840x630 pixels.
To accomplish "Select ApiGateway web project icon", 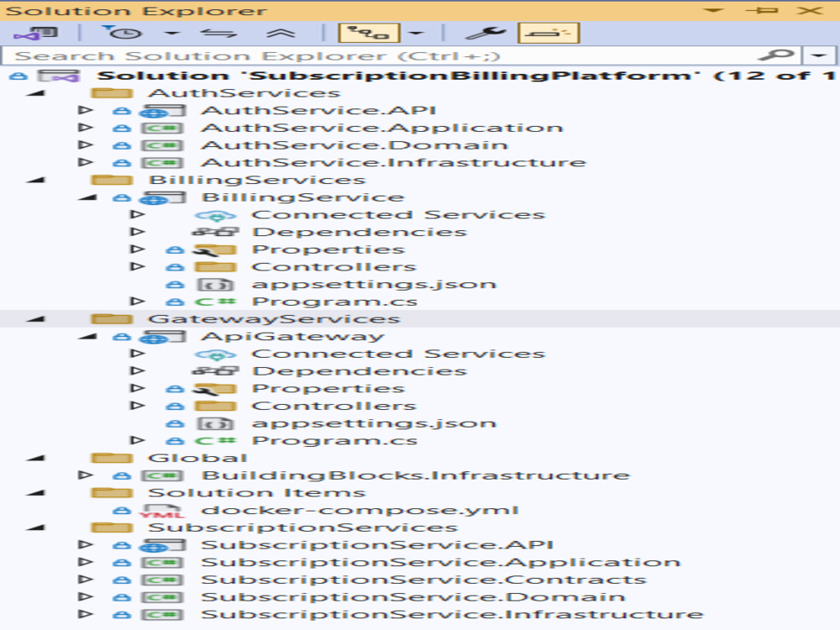I will 162,337.
